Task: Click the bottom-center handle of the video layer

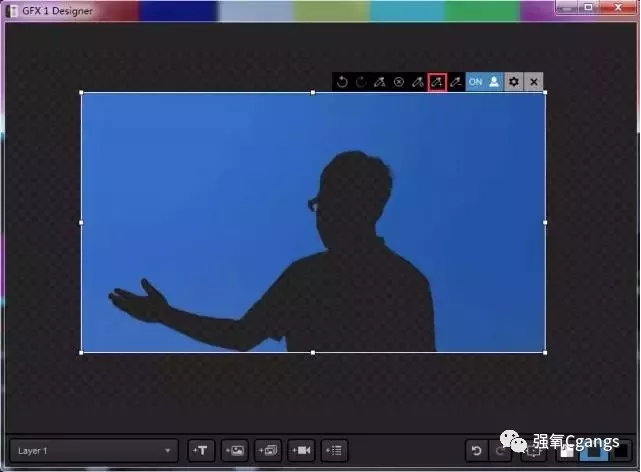Action: coord(313,352)
